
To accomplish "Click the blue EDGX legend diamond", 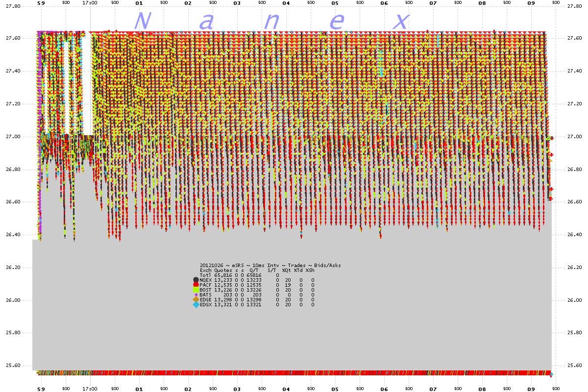I will 196,304.
